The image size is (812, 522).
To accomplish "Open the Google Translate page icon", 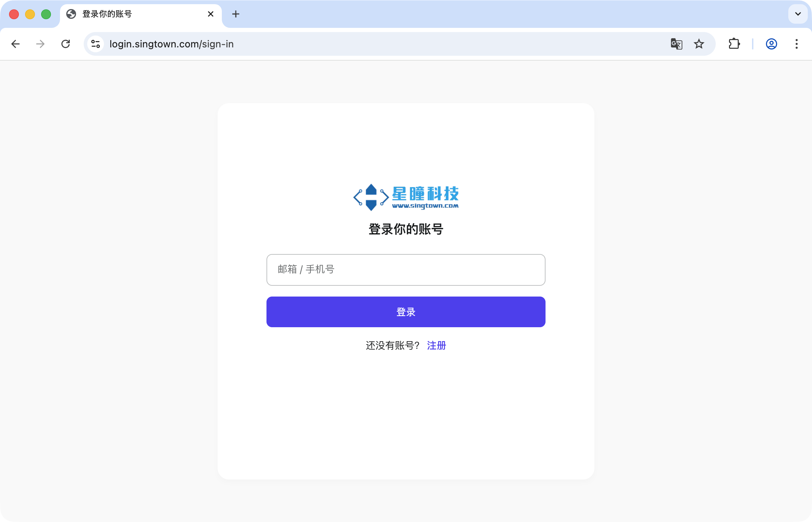I will (676, 44).
